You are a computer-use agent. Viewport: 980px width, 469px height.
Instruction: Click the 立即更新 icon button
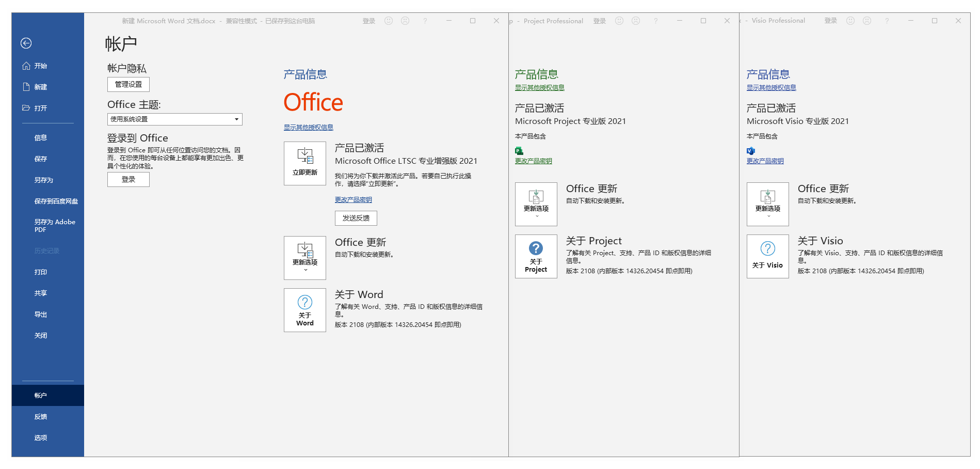point(305,164)
